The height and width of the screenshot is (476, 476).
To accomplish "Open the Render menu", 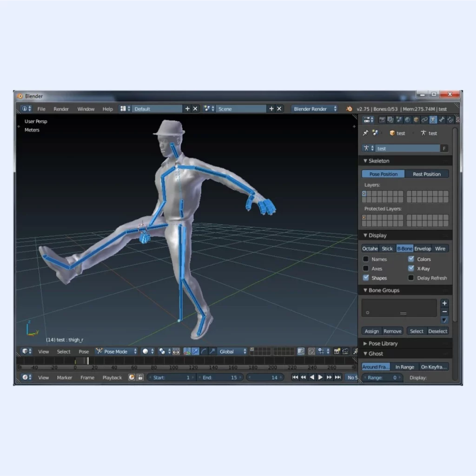I will coord(61,109).
